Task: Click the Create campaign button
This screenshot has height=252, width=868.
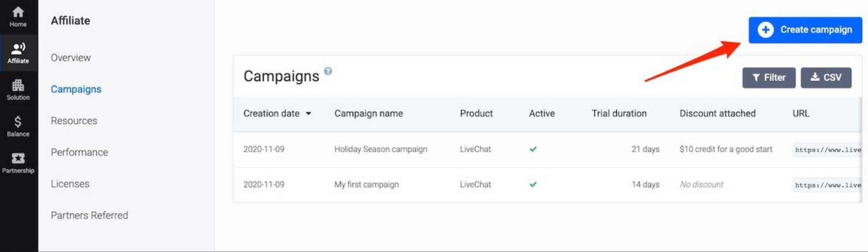Action: pos(805,30)
